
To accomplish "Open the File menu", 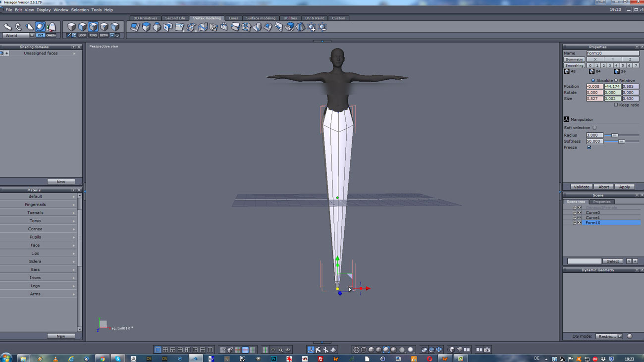I will coord(9,10).
